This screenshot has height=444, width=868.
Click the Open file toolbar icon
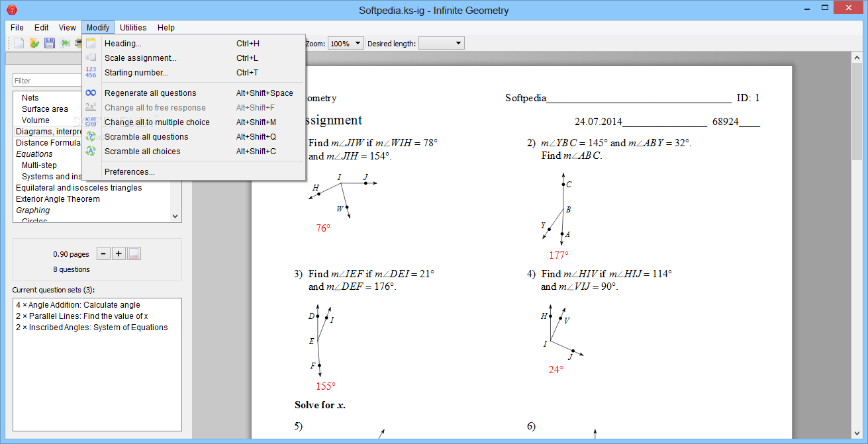coord(34,43)
